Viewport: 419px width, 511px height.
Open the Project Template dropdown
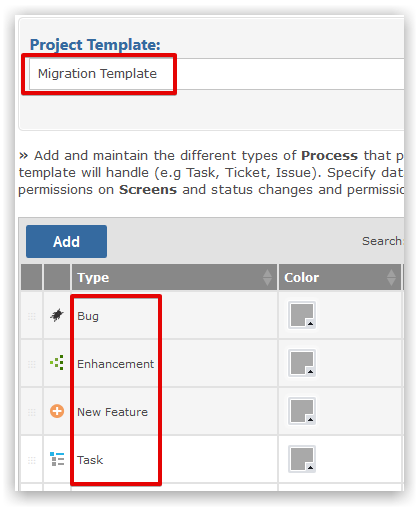[217, 74]
